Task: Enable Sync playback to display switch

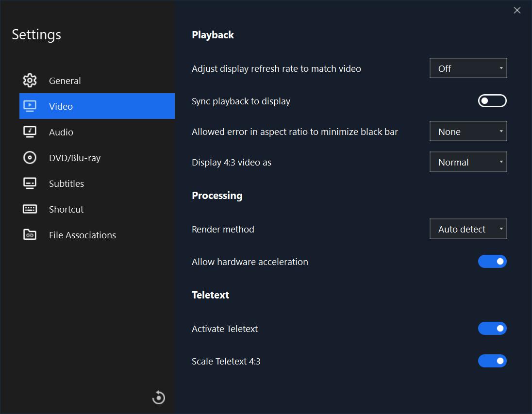Action: coord(492,101)
